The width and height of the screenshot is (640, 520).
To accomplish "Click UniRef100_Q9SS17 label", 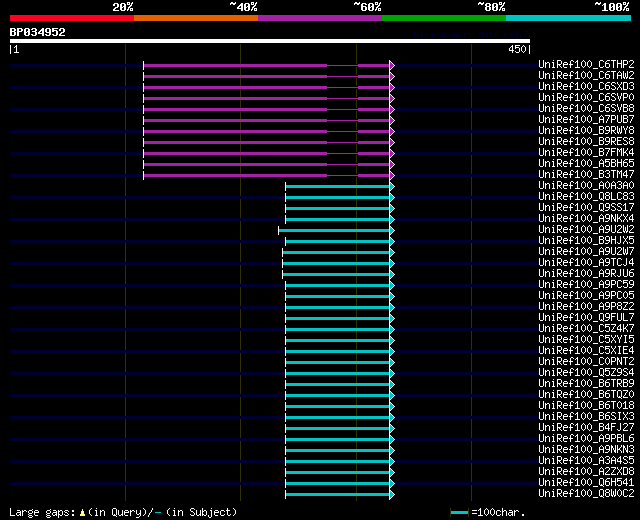I will [x=586, y=208].
